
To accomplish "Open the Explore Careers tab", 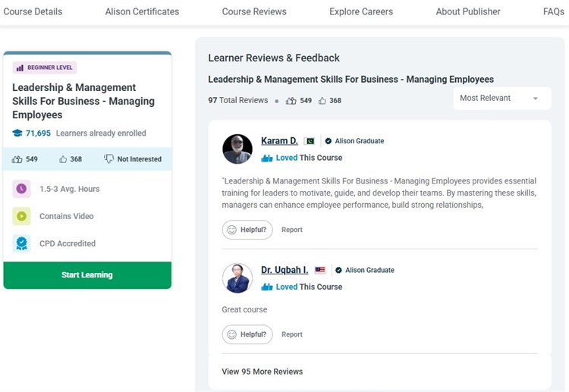I will [361, 11].
